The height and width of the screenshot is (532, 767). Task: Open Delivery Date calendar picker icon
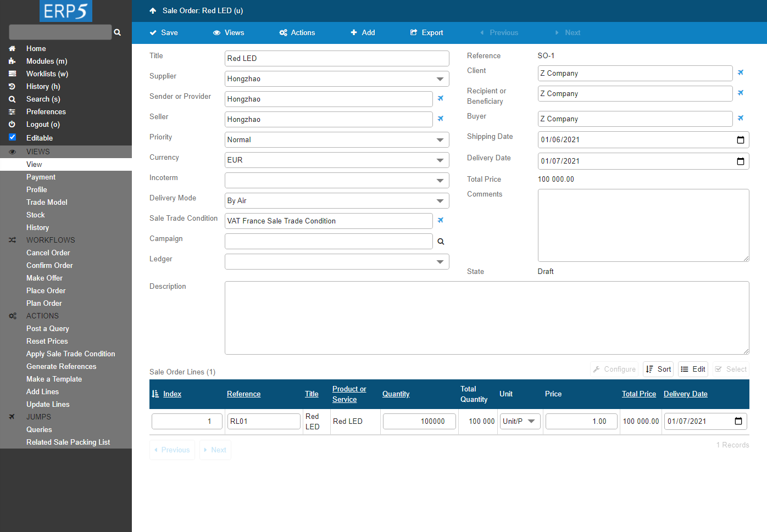click(x=740, y=161)
